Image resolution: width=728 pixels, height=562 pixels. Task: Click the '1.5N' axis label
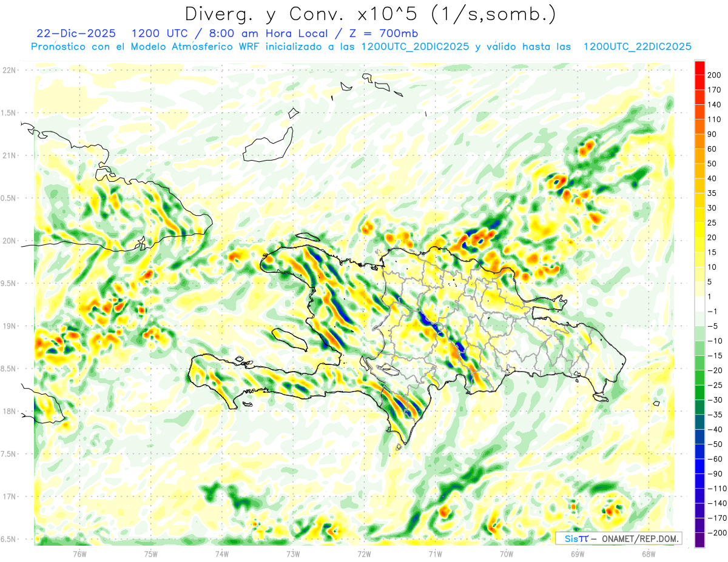coord(9,113)
